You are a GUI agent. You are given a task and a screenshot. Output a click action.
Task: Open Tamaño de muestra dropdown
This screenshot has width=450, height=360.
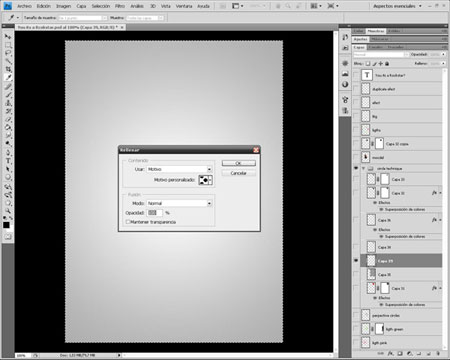point(83,18)
